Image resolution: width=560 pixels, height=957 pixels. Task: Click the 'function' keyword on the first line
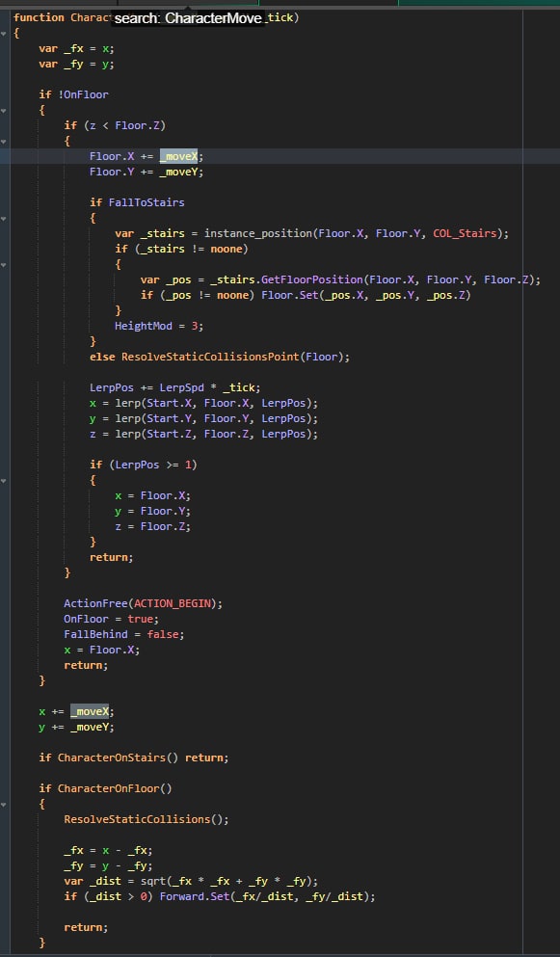tap(39, 17)
